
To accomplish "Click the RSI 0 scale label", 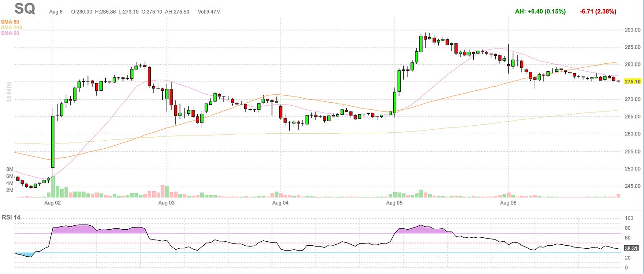I will point(626,267).
